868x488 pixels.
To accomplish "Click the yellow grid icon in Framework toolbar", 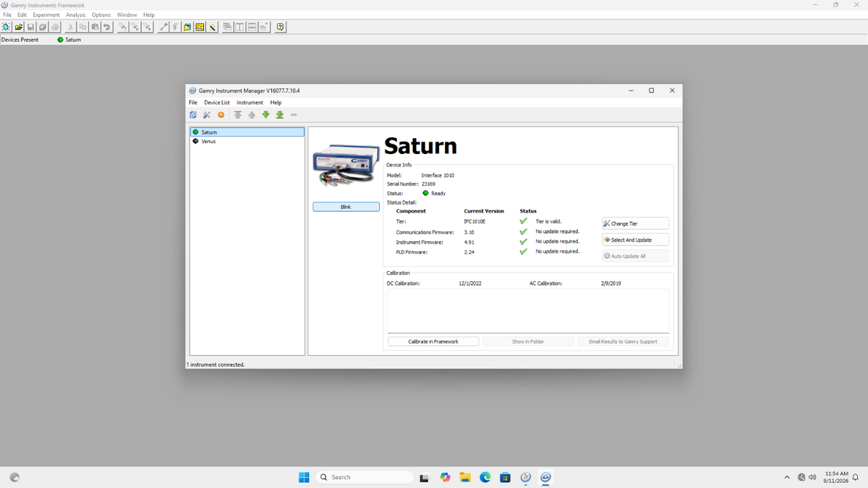I will click(200, 27).
